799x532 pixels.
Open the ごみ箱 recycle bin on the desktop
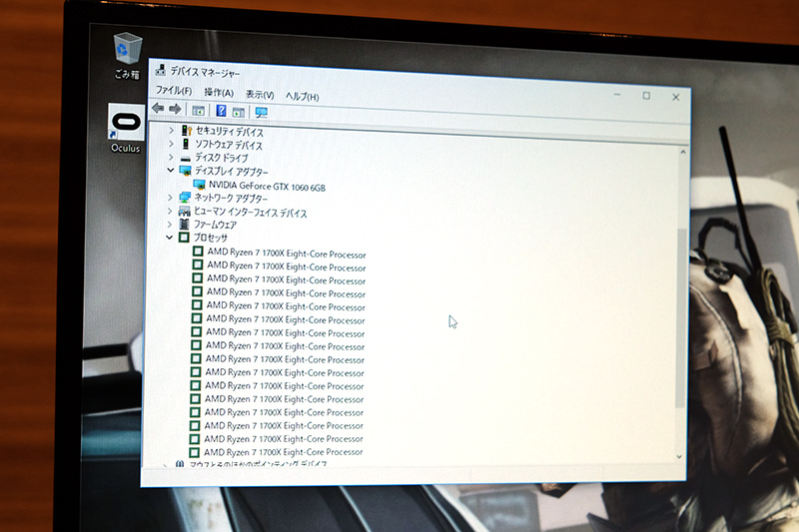click(x=127, y=56)
